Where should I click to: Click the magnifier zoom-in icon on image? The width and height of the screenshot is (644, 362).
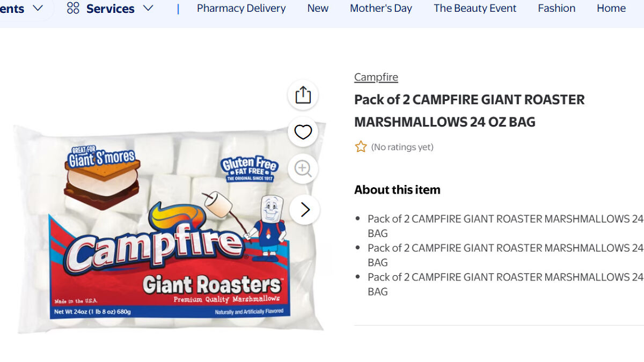[303, 169]
